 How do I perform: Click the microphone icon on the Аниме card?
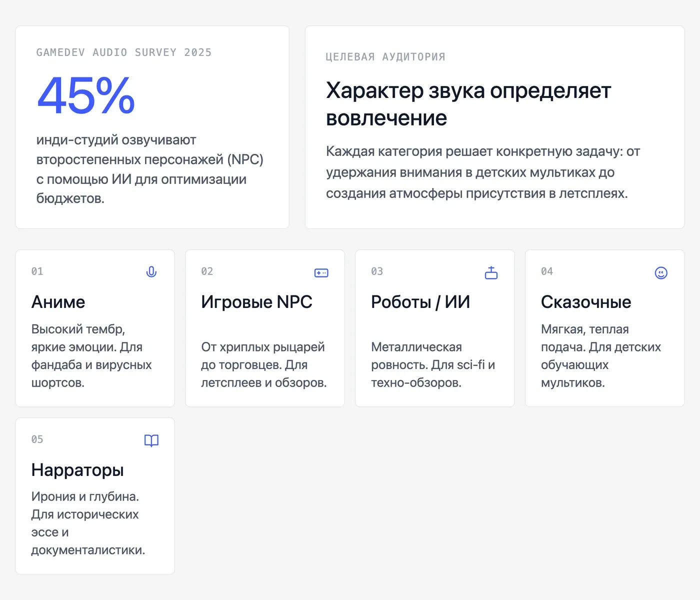[151, 272]
